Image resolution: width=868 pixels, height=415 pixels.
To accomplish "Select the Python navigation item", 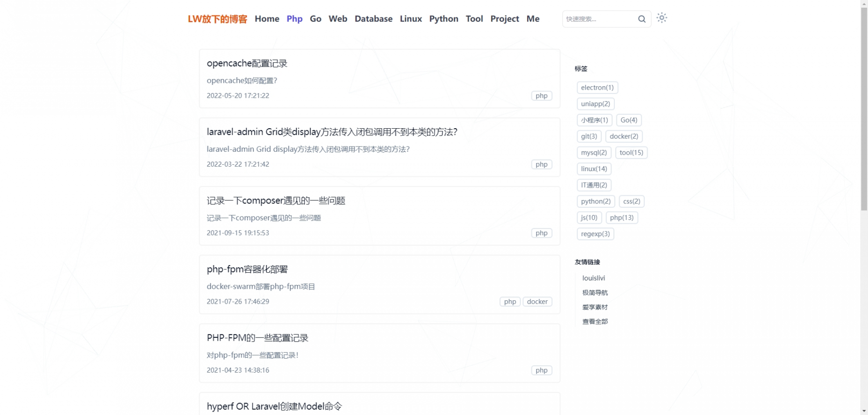I will pos(444,19).
